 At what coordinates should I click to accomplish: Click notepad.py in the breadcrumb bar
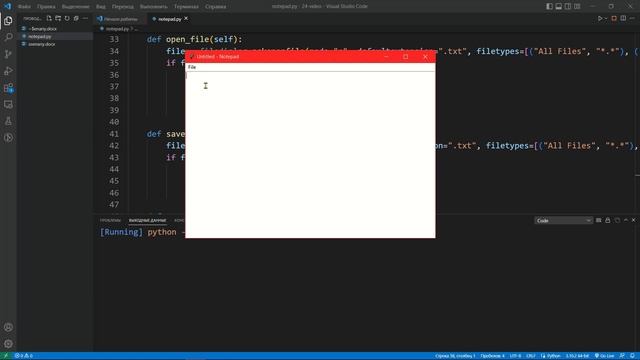pyautogui.click(x=117, y=29)
